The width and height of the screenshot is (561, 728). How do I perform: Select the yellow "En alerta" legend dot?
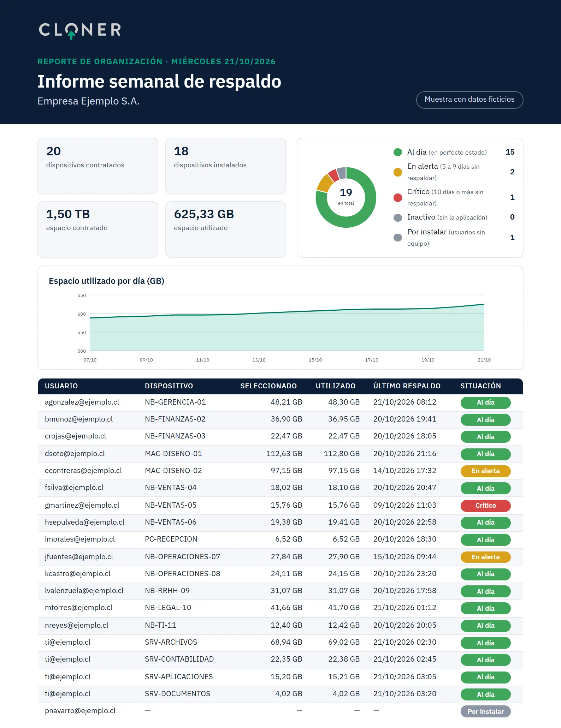tap(398, 172)
